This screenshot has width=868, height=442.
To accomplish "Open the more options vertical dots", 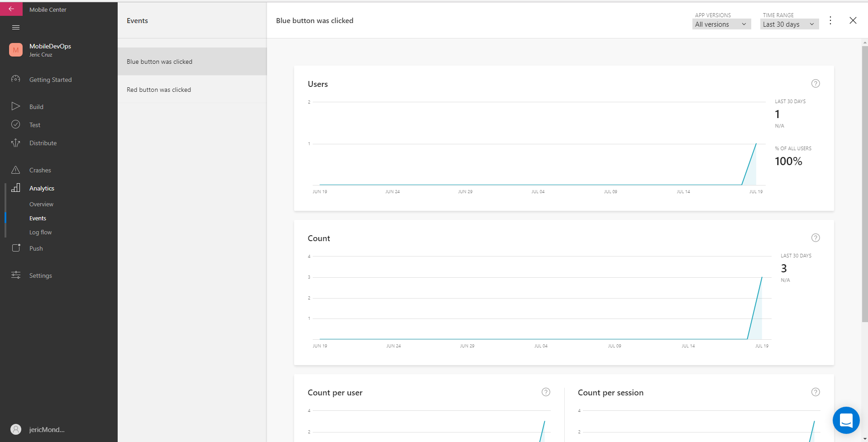I will pos(830,20).
